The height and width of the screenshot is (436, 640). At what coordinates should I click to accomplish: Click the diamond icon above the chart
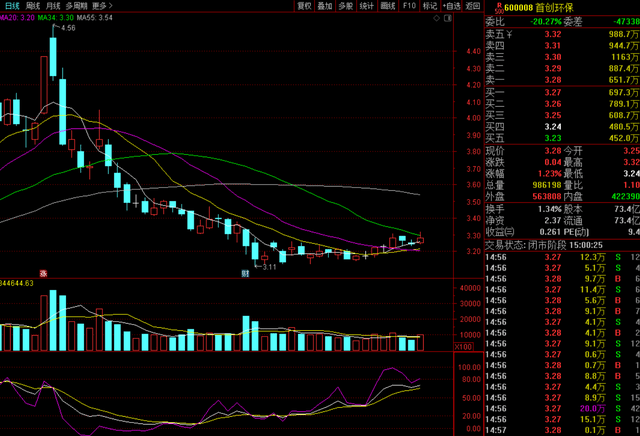(x=436, y=18)
